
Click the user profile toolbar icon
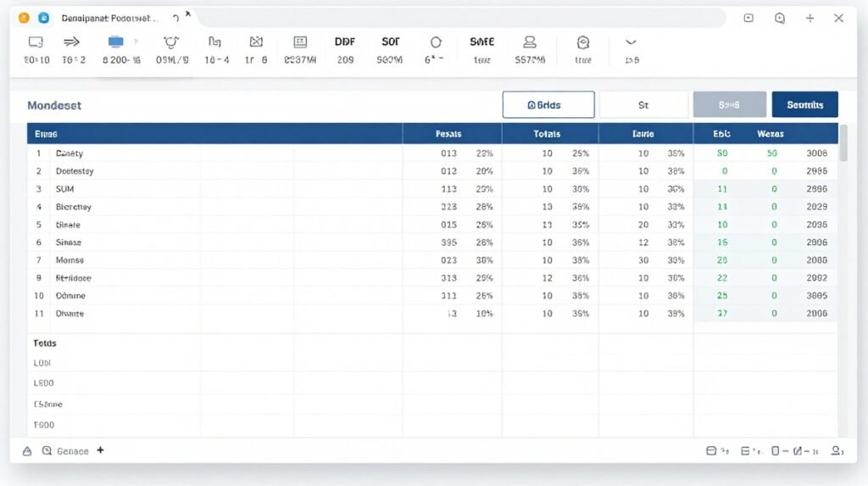coord(530,42)
